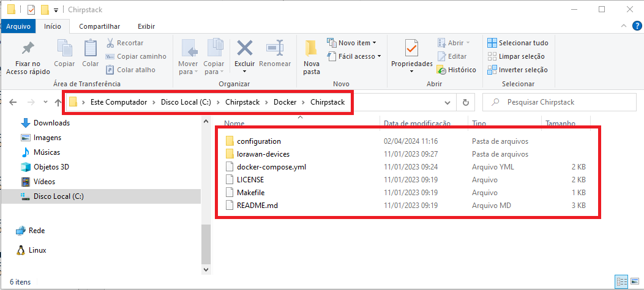Choose Copiar caminho in ribbon

tap(136, 56)
